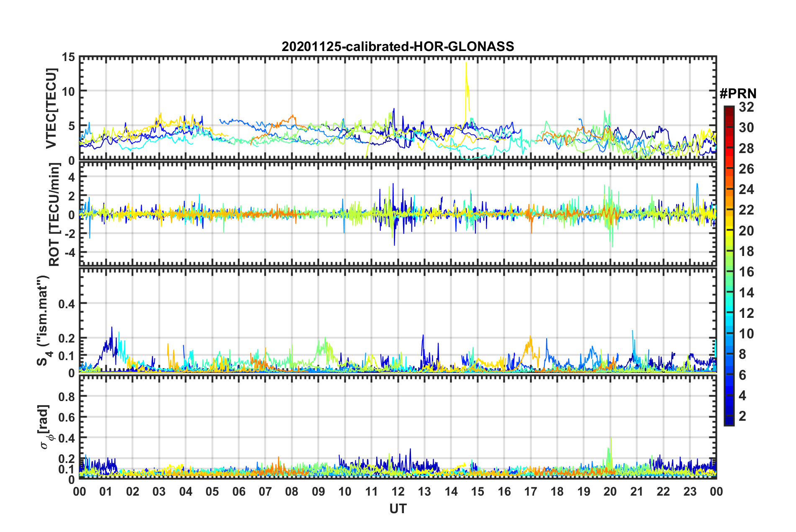796x532 pixels.
Task: Select the ROT [TECU/min] y-axis label
Action: click(54, 215)
